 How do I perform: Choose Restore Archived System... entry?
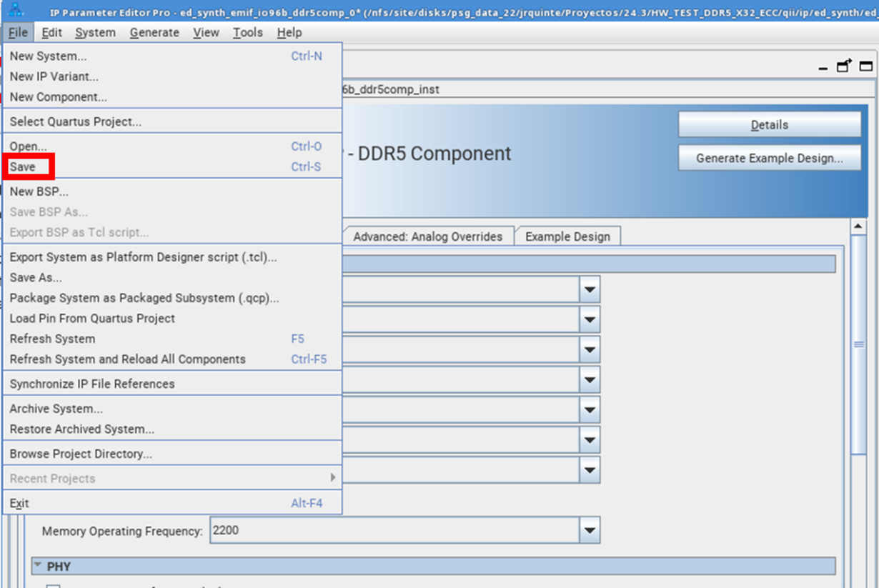tap(172, 429)
